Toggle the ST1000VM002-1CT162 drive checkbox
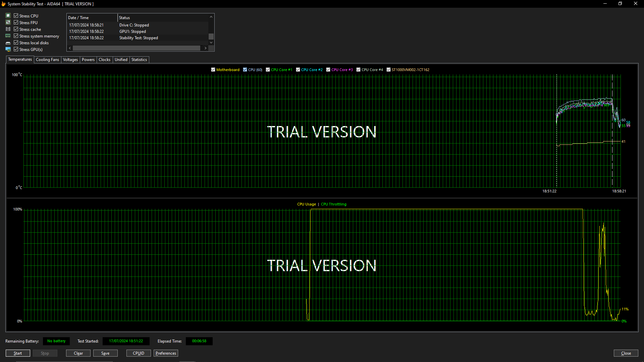 [388, 70]
